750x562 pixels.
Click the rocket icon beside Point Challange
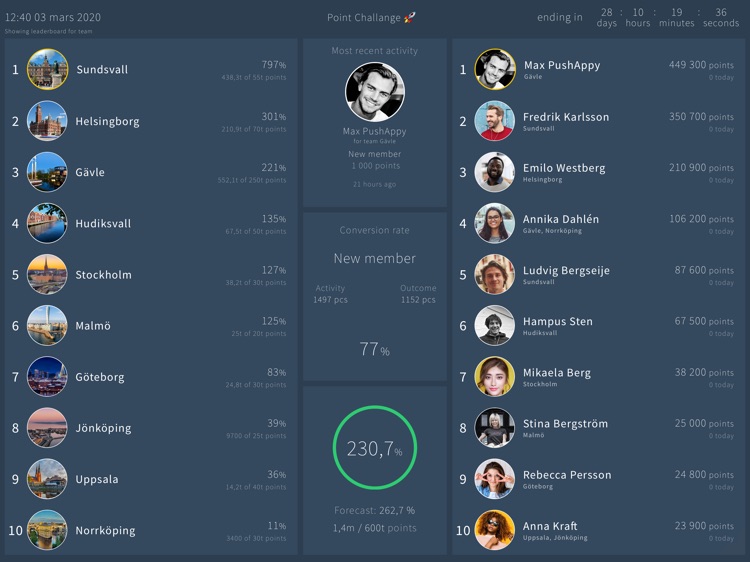410,18
